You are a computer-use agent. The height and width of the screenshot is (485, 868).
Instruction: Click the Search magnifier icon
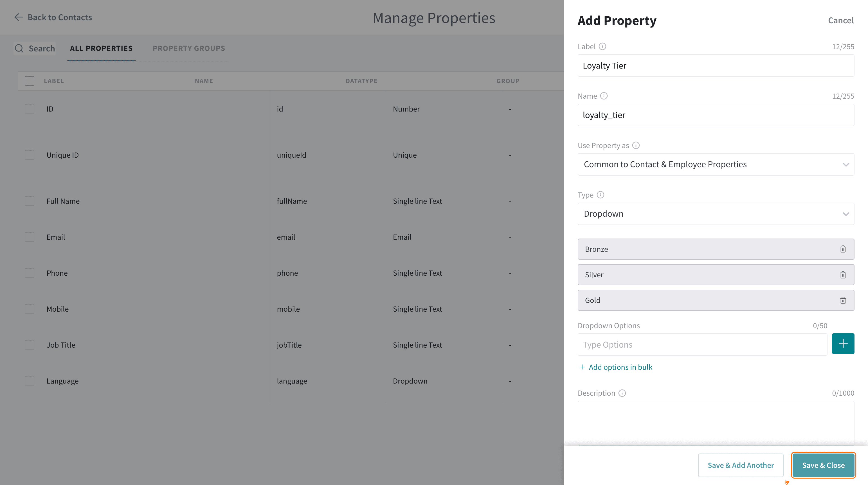point(19,48)
